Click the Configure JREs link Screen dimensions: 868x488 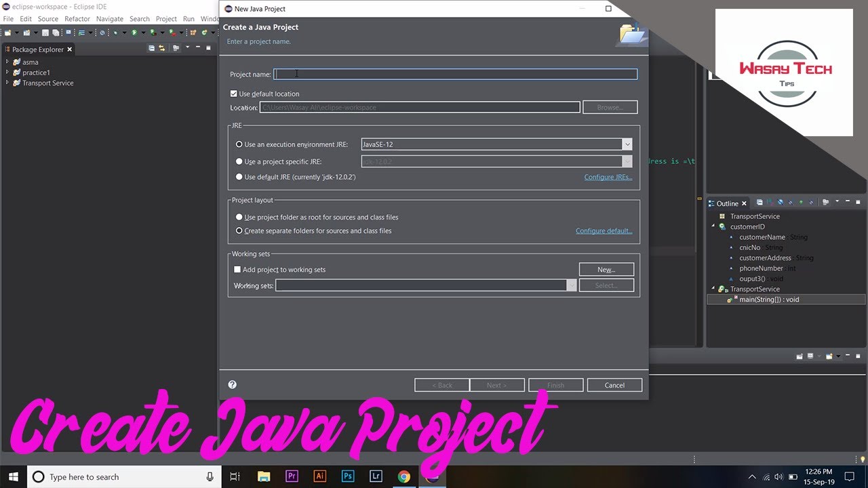click(x=608, y=177)
